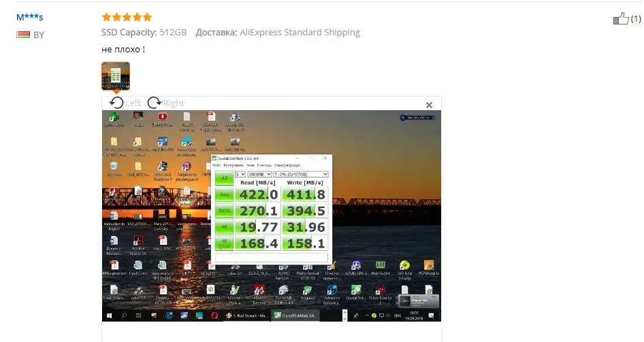Open the review photo thumbnail

click(116, 75)
